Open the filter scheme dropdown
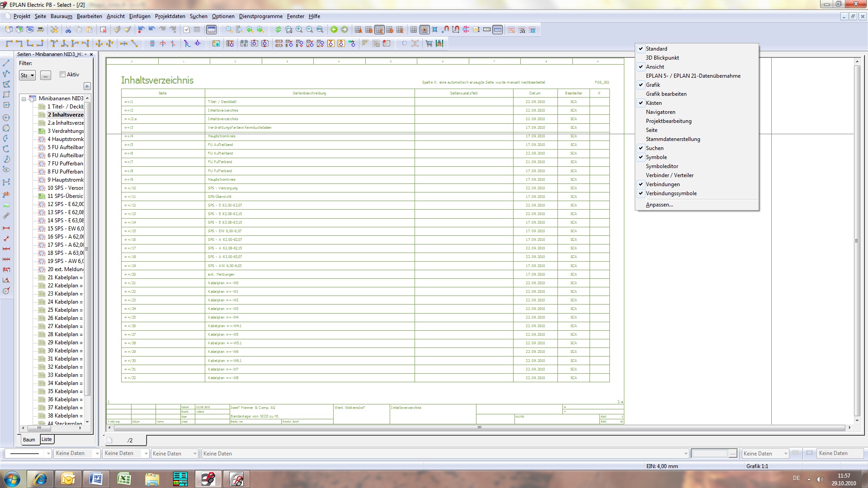The image size is (868, 488). coord(27,75)
